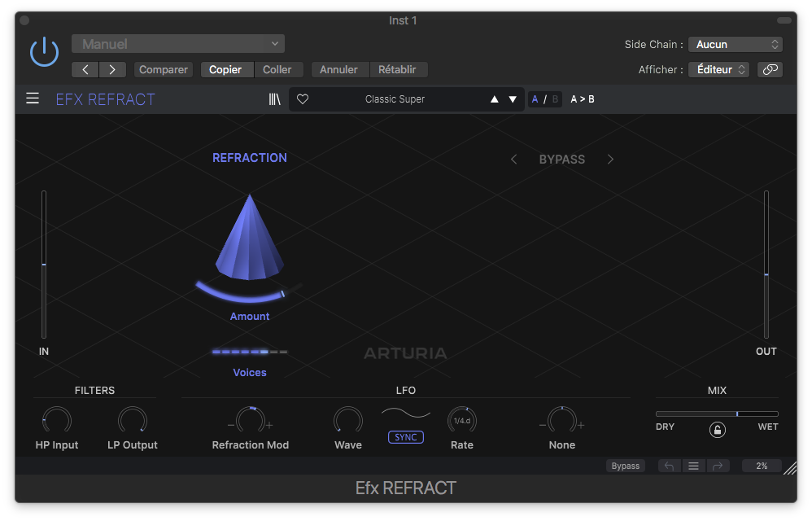Click the FILTERS section header
This screenshot has width=812, height=521.
pos(94,391)
